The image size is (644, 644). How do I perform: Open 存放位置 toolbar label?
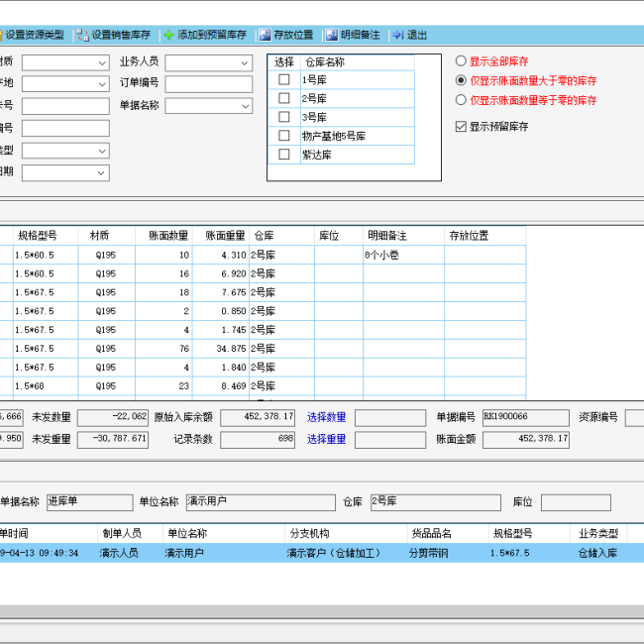293,35
